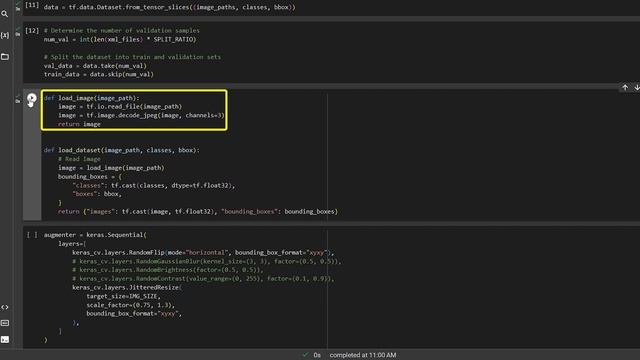Image resolution: width=640 pixels, height=360 pixels.
Task: Open the command palette icon
Action: click(x=4, y=323)
